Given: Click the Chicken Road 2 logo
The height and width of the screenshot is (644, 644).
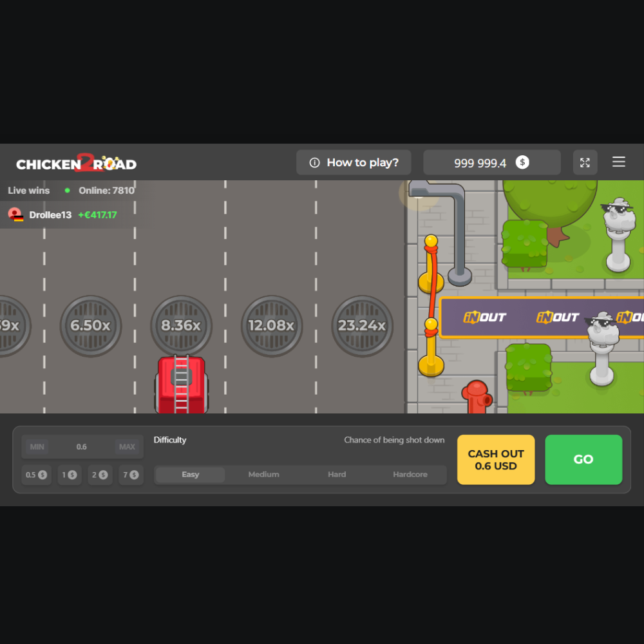Looking at the screenshot, I should 76,164.
